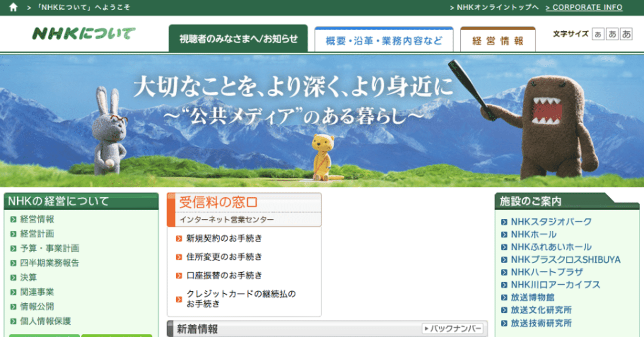Click the「NHKについて」へようこそ breadcrumb
Screen dimensions: 644x337
tap(83, 8)
